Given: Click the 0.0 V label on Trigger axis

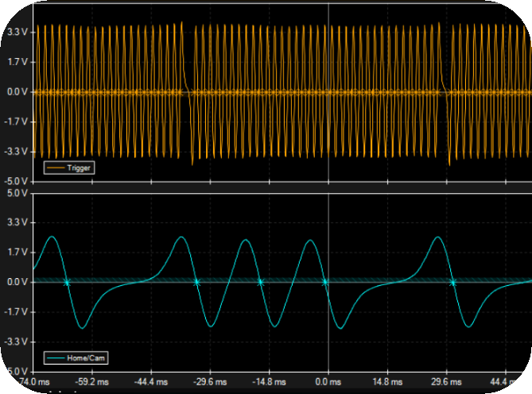Looking at the screenshot, I should (x=17, y=91).
